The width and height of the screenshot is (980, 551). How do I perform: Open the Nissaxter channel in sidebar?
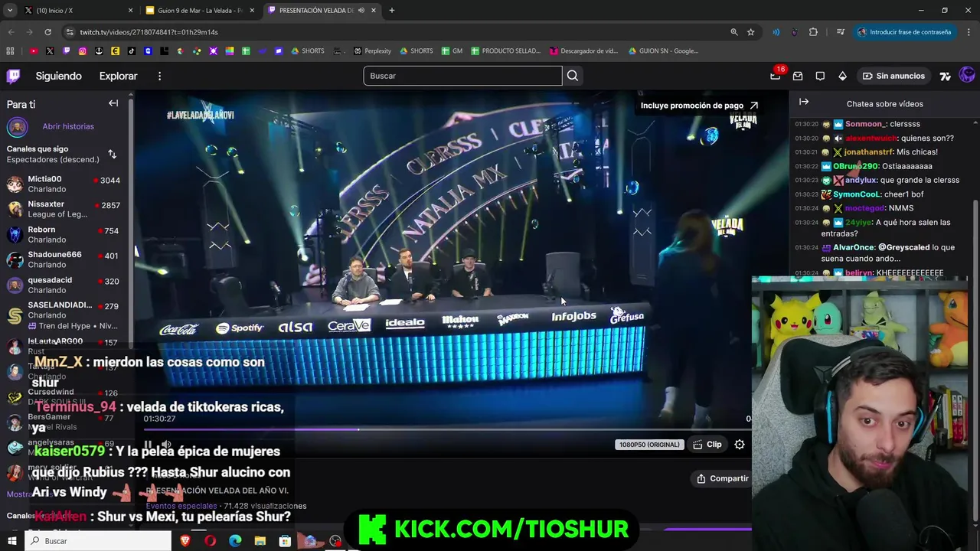pyautogui.click(x=64, y=209)
